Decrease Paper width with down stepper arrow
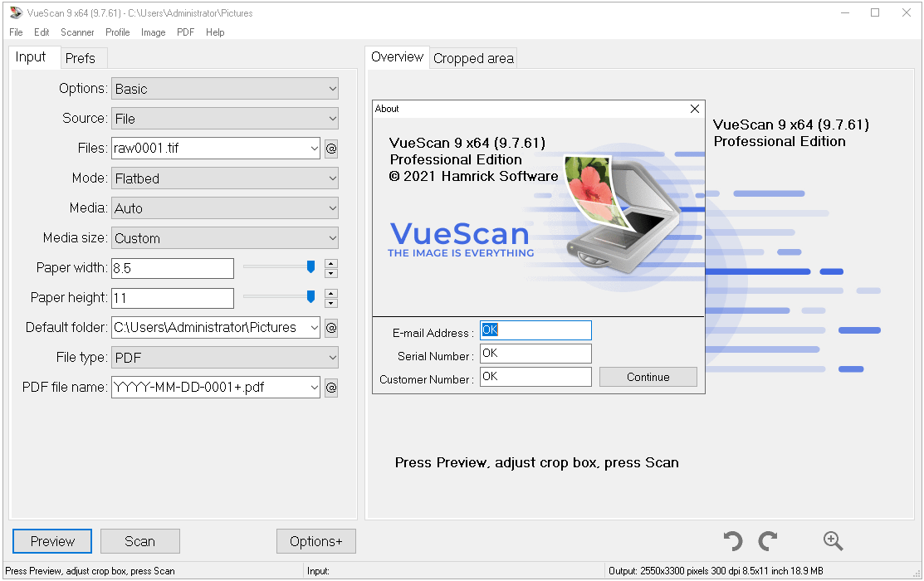924x581 pixels. click(331, 273)
